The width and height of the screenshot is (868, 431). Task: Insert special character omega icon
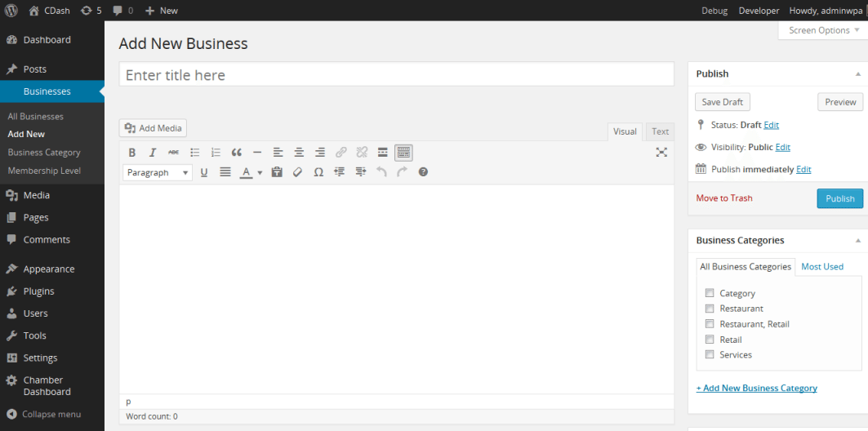click(x=318, y=172)
